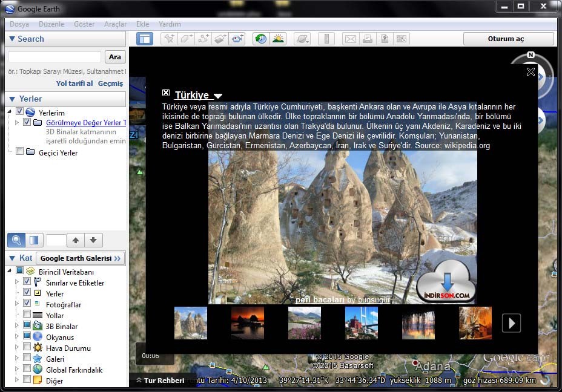Add an image overlay from toolbar
562x392 pixels.
(220, 39)
